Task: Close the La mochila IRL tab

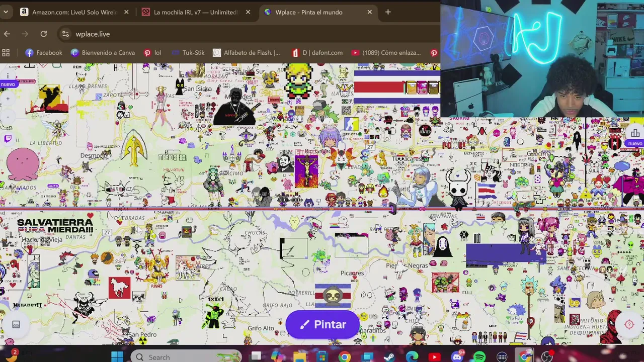Action: (248, 12)
